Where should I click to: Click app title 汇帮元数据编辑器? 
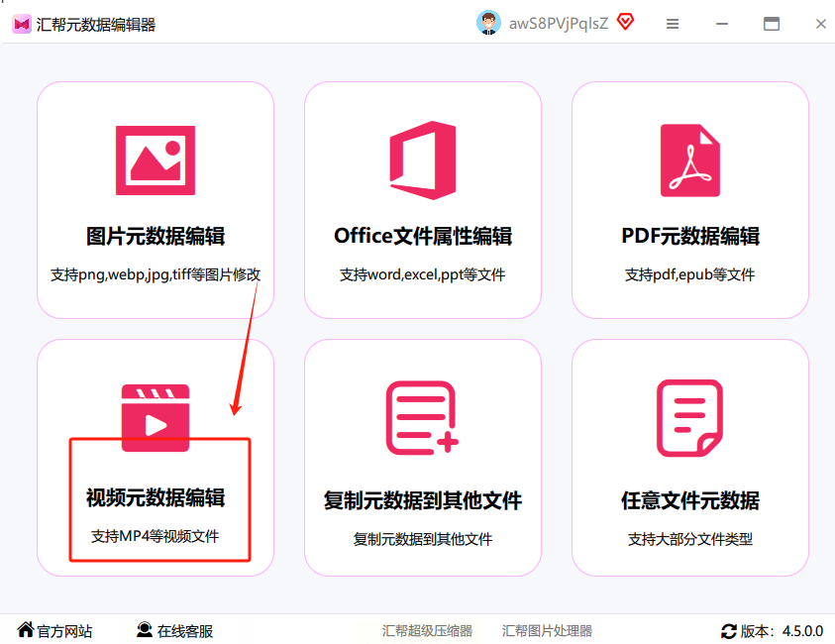coord(96,25)
